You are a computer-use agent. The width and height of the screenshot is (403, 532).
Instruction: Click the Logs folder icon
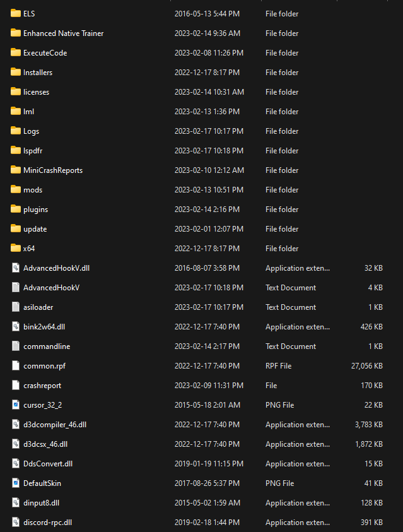tap(16, 131)
